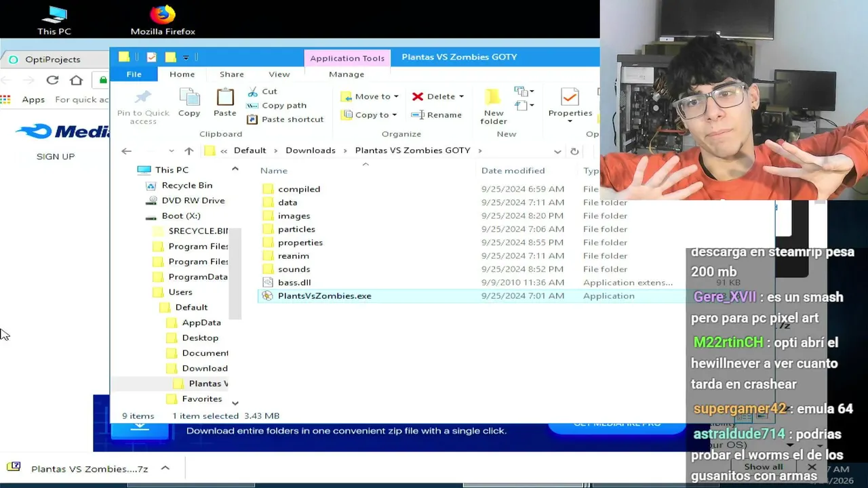Open the Customize Quick Access Toolbar arrow

coord(186,58)
